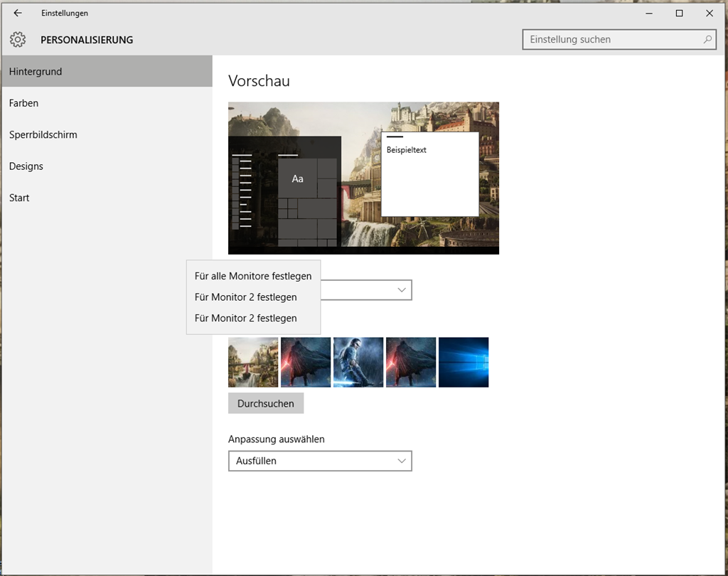Screen dimensions: 728x576
Task: Click the 'Anpassung auswählen' label
Action: click(277, 439)
